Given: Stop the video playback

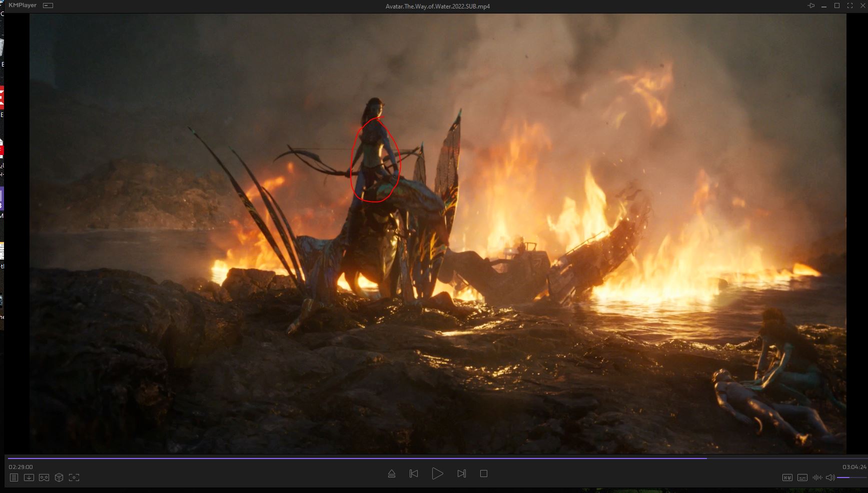Looking at the screenshot, I should 484,473.
